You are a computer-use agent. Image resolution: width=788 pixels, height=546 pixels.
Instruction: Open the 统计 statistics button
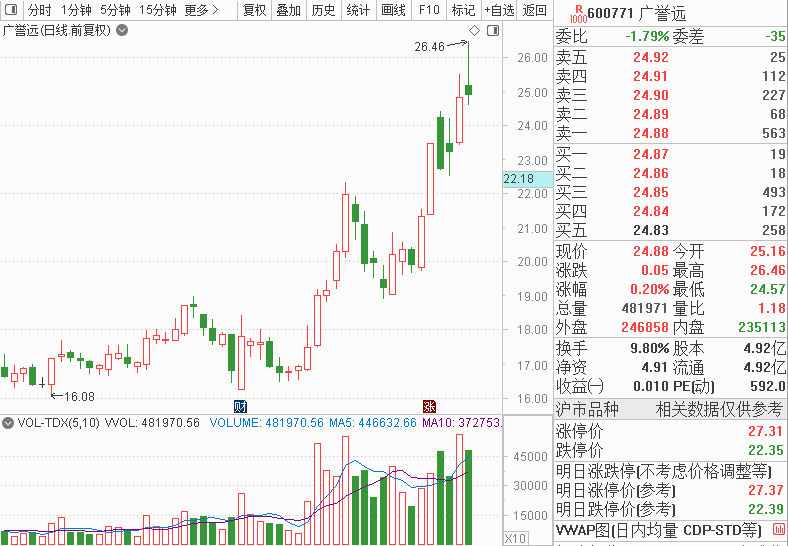click(x=358, y=10)
